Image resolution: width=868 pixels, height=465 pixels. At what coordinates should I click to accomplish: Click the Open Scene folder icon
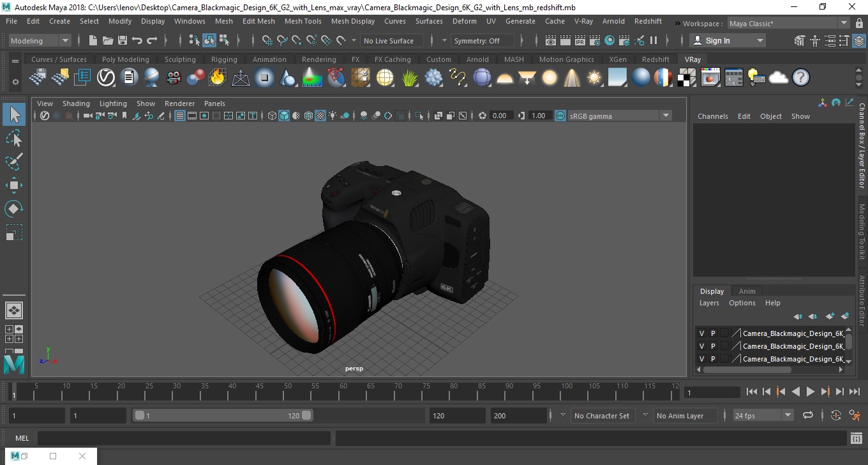point(108,40)
